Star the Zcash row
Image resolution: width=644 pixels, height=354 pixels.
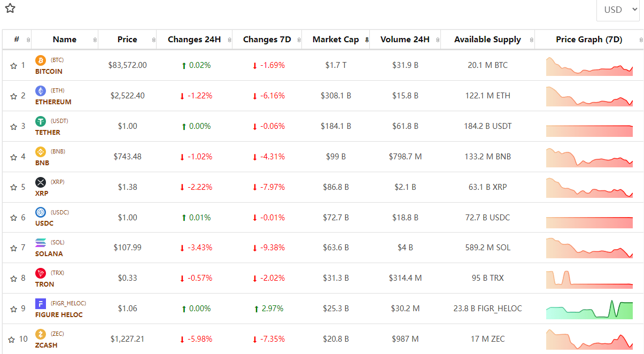click(11, 340)
